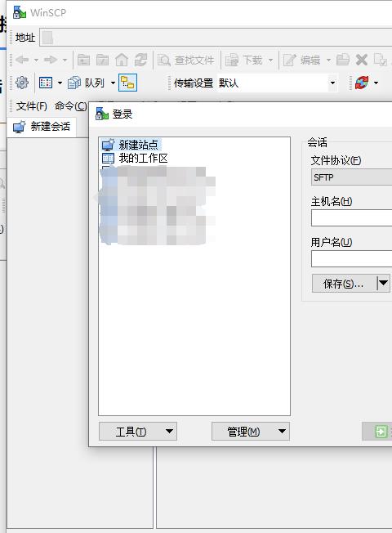Image resolution: width=392 pixels, height=533 pixels.
Task: Select 新建站点 in the site list
Action: [131, 146]
